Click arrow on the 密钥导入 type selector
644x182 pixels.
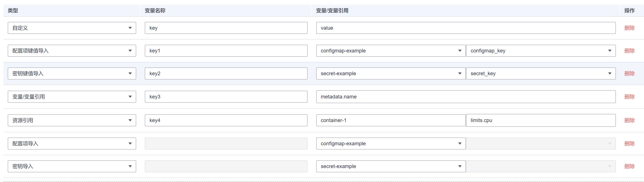coord(130,166)
